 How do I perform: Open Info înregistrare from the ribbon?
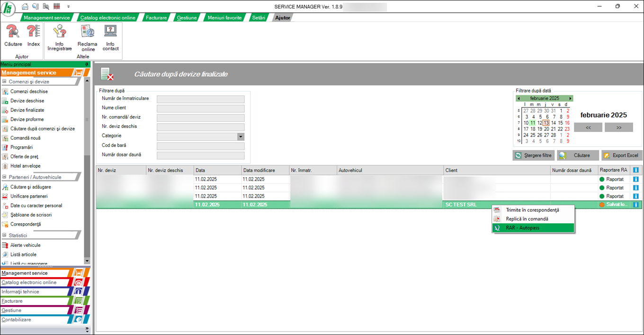[x=60, y=37]
